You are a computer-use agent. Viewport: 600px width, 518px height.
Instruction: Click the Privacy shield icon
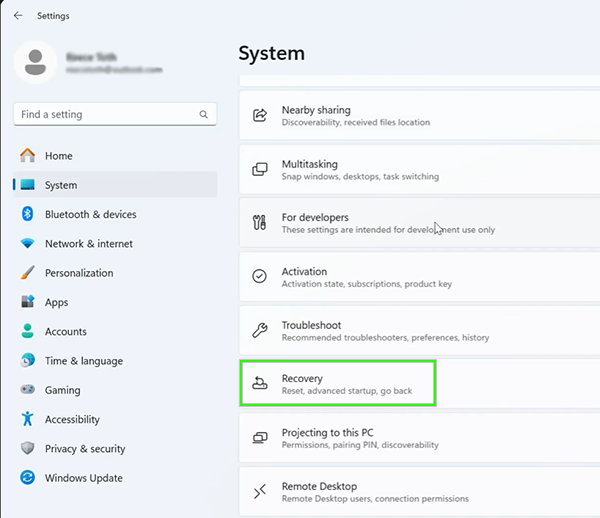coord(28,448)
